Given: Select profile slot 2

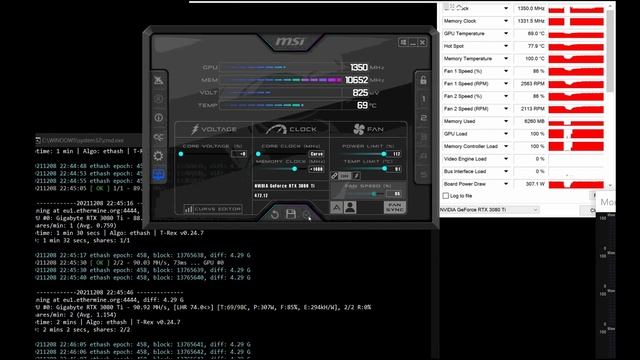Looking at the screenshot, I should click(423, 118).
